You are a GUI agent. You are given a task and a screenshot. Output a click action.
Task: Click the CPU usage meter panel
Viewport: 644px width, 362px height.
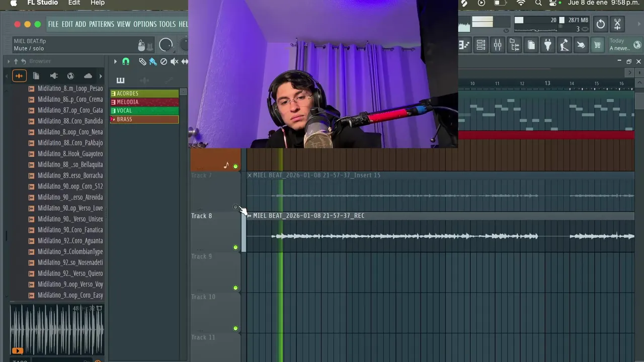pos(551,24)
